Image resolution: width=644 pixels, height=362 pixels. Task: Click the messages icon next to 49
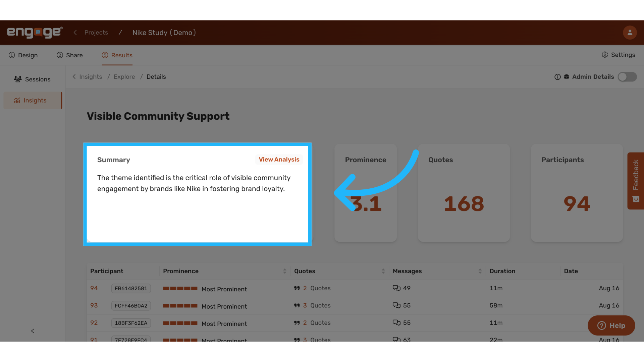pyautogui.click(x=396, y=288)
